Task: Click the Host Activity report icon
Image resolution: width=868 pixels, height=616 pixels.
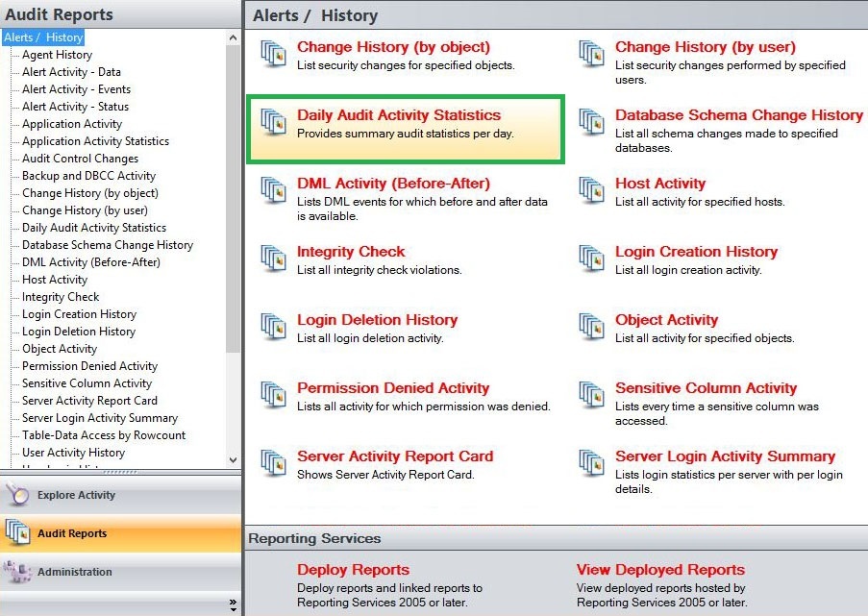Action: [591, 190]
